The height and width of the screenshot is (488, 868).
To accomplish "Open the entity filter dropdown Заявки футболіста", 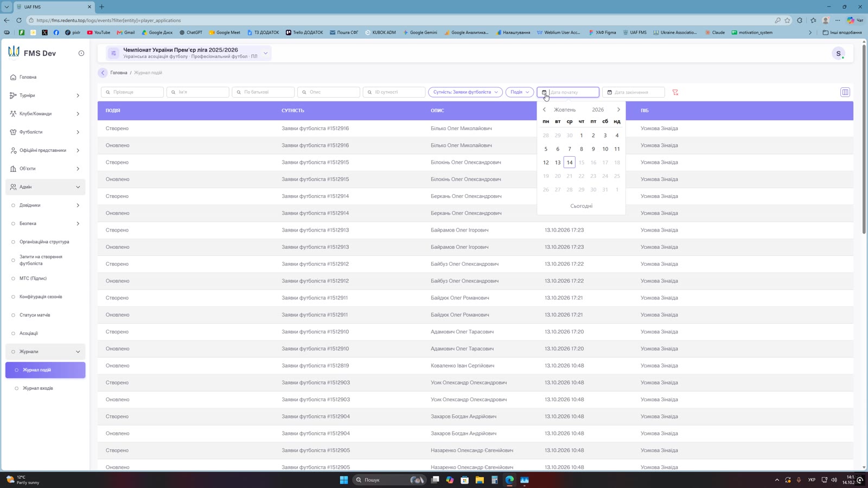I will click(465, 92).
